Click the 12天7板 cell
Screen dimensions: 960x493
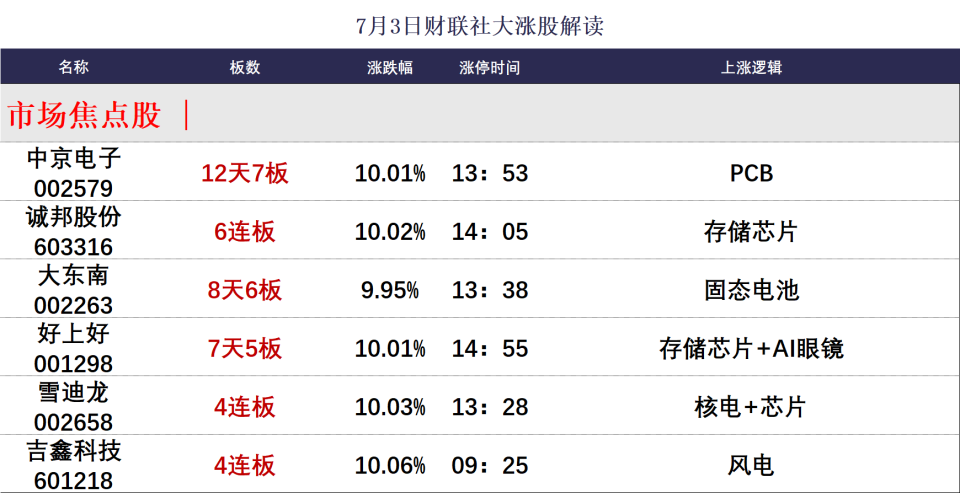[245, 174]
